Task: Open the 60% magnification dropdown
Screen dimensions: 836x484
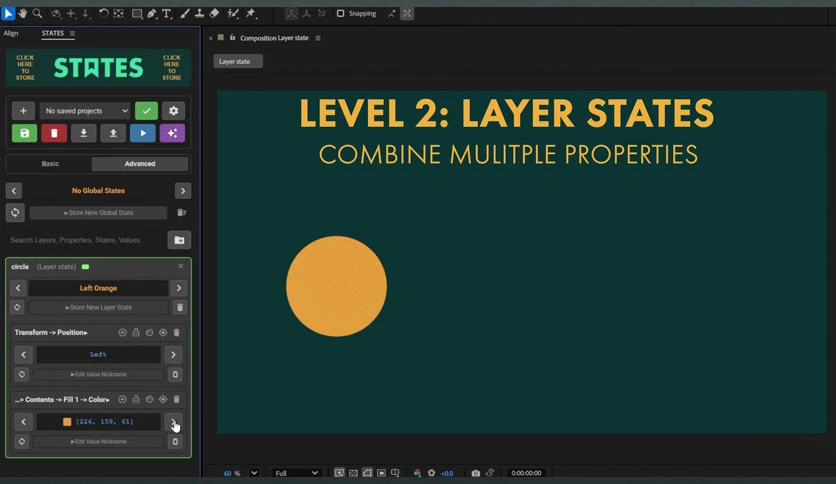Action: tap(254, 473)
